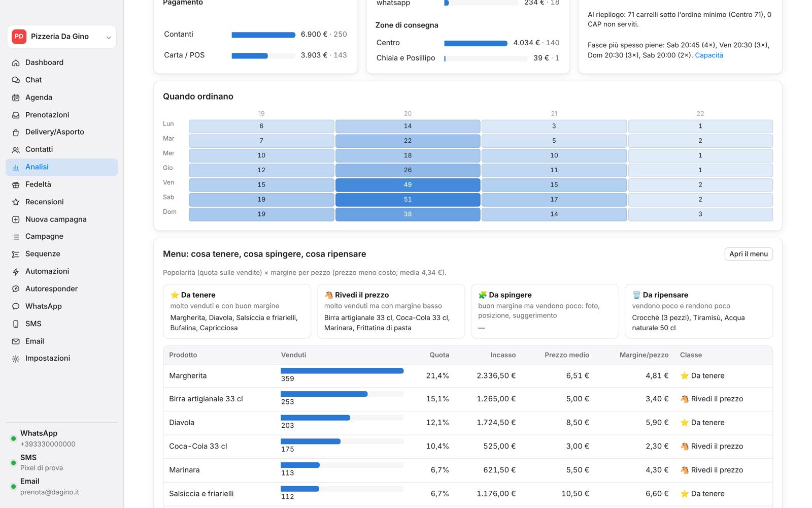
Task: Click the Chat bubble icon in sidebar
Action: [16, 80]
